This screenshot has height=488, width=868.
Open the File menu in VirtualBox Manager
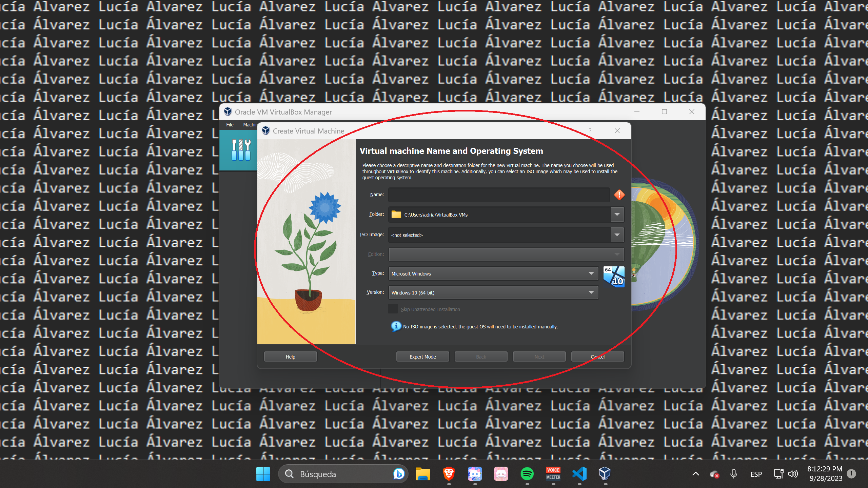coord(230,124)
